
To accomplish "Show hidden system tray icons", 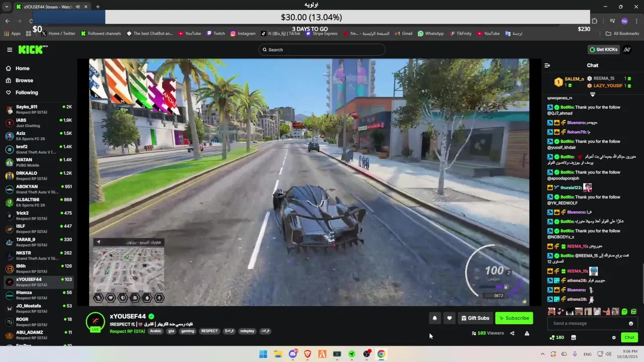I will pos(542,354).
